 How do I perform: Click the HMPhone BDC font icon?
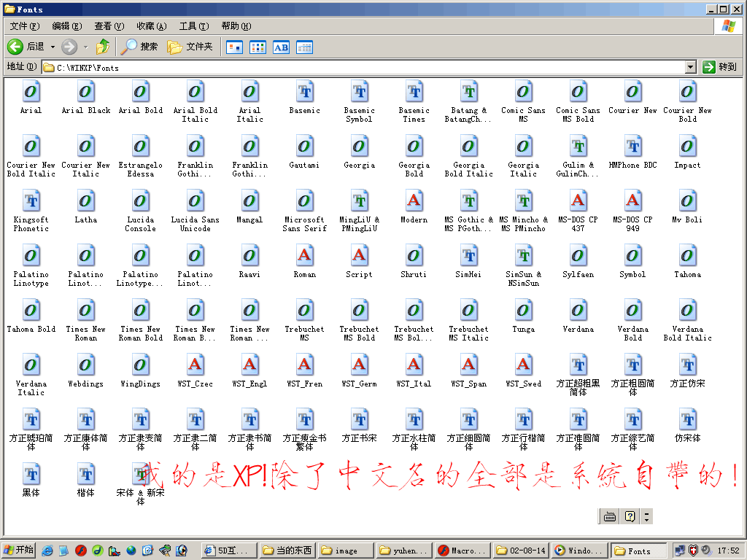[632, 146]
